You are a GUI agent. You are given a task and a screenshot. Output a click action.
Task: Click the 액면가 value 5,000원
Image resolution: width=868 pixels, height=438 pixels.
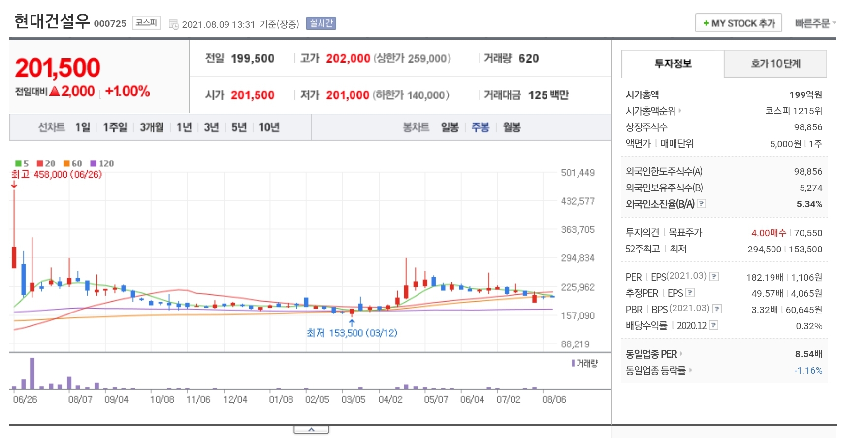785,144
